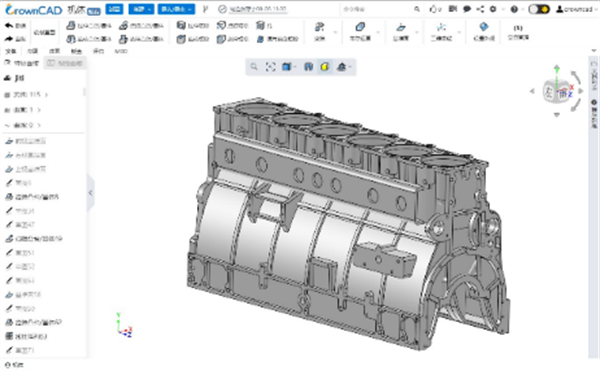Click the view cube down arrow

pyautogui.click(x=557, y=114)
